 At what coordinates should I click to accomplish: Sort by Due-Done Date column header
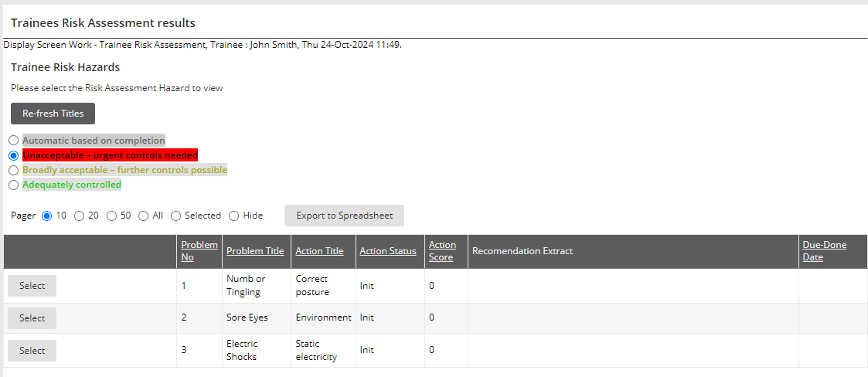824,251
